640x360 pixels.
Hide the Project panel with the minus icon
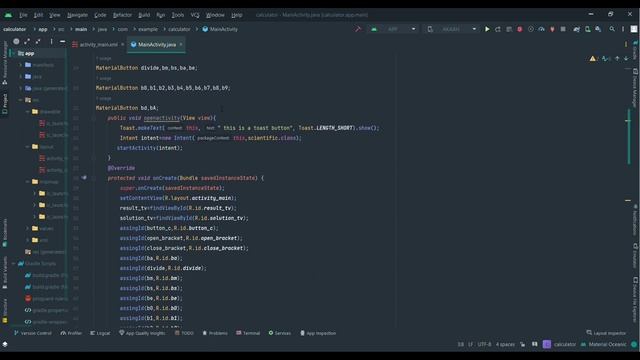coord(62,41)
